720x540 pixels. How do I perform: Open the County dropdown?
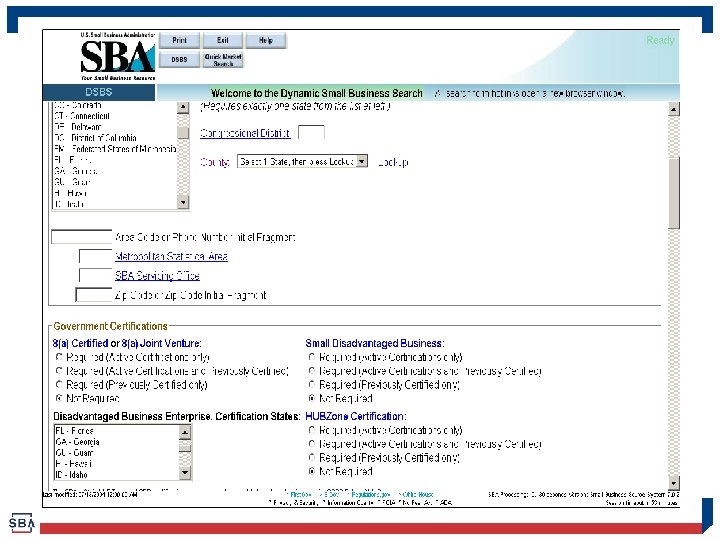pos(302,162)
